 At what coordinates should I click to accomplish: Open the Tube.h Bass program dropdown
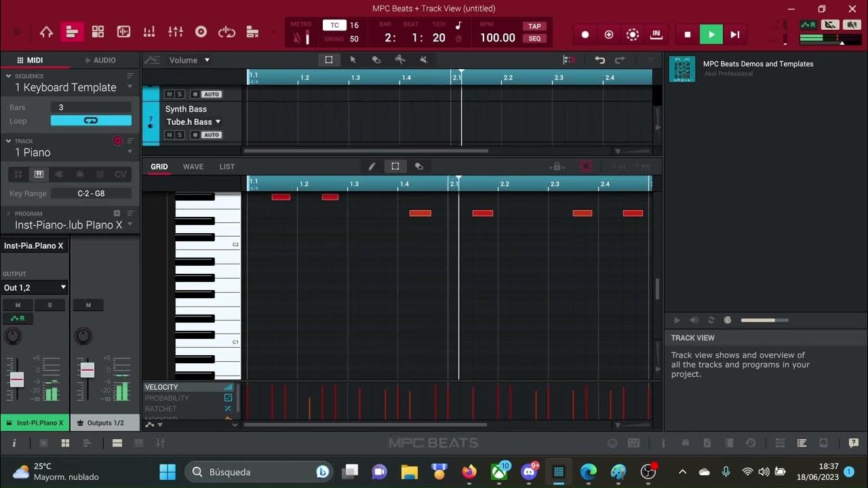(x=193, y=122)
